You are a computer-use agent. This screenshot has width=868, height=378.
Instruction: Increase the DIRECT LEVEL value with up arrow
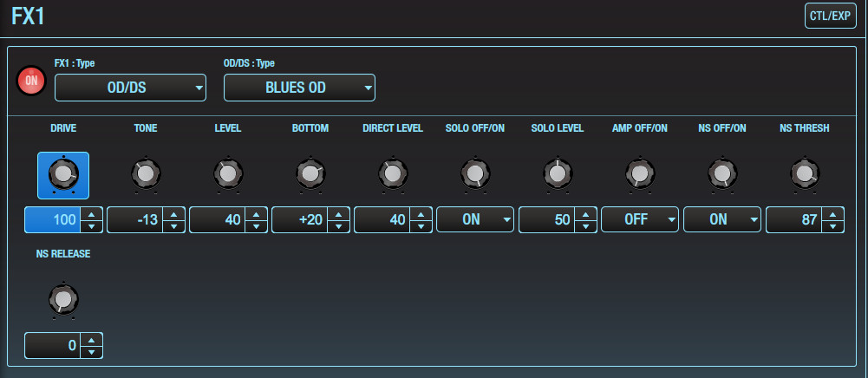[421, 213]
